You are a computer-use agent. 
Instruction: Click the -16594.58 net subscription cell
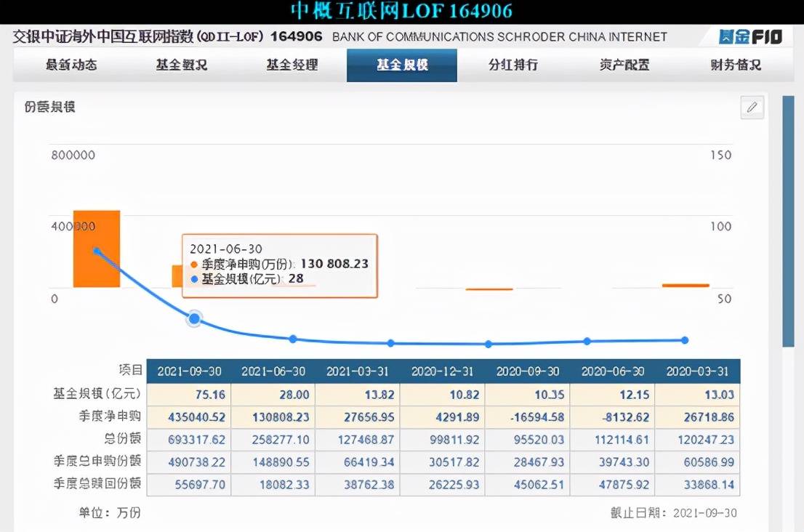(x=528, y=417)
